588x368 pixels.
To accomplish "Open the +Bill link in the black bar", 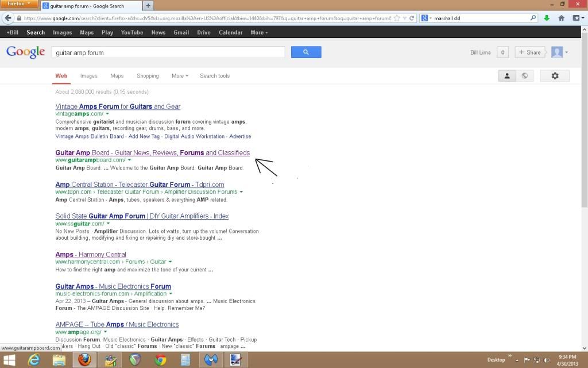I will click(x=13, y=32).
